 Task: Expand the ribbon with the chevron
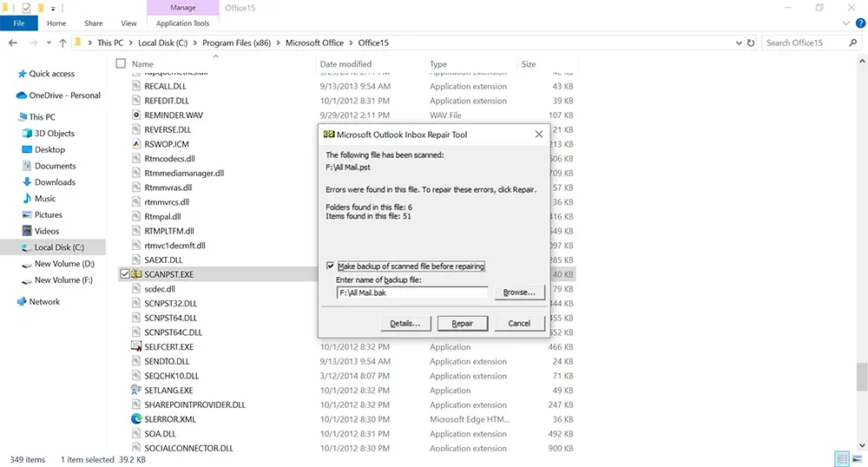pos(845,23)
